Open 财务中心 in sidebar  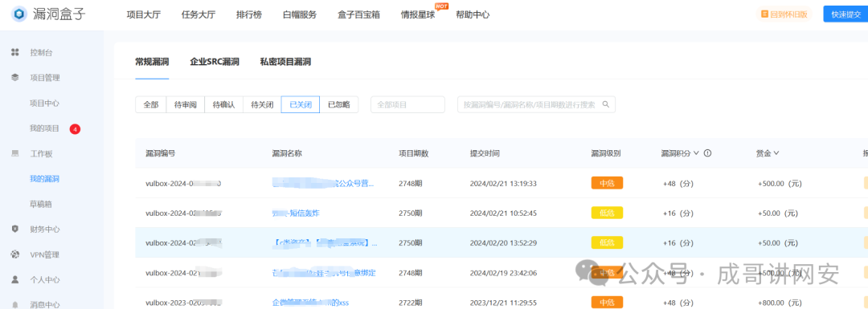pos(45,230)
